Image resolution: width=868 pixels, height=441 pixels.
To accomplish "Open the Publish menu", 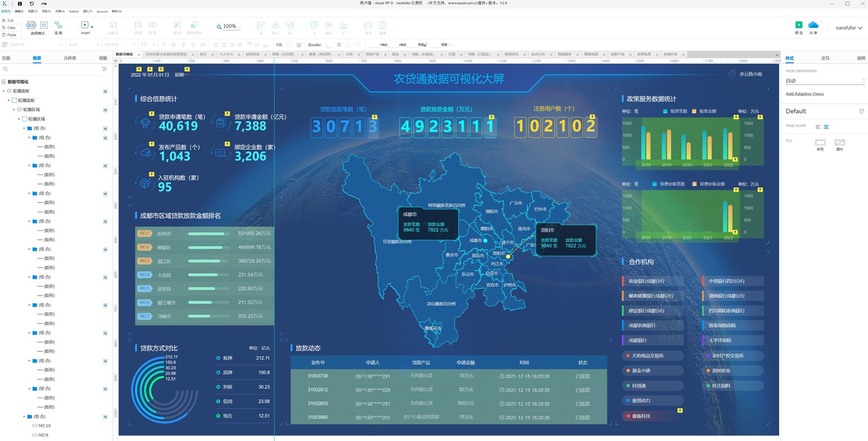I will (74, 11).
